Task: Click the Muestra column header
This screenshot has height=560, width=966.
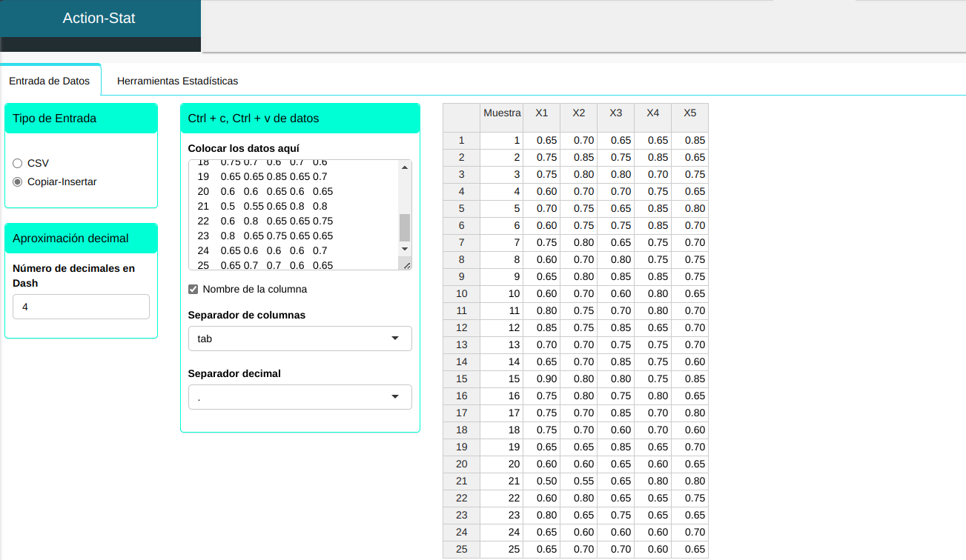Action: [x=502, y=113]
